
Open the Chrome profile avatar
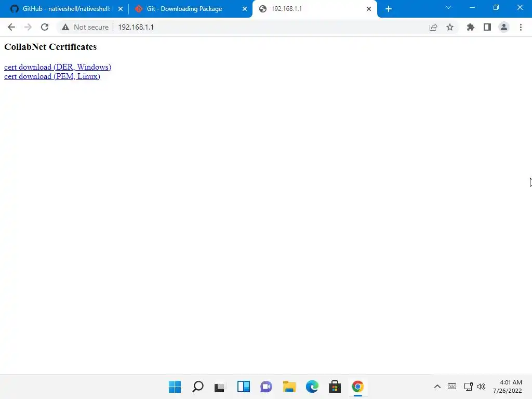[x=504, y=27]
